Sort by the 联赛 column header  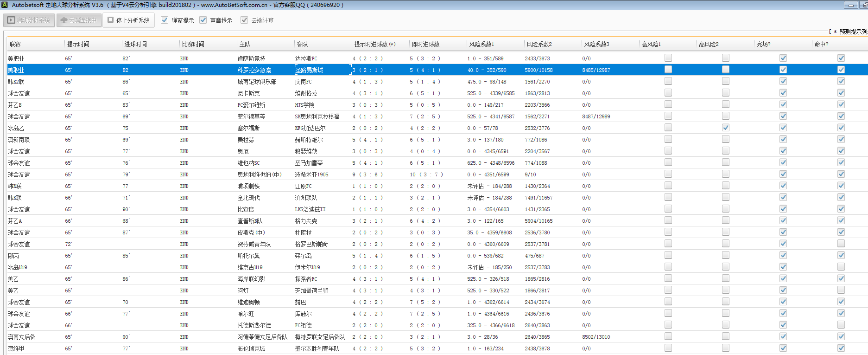pyautogui.click(x=15, y=44)
